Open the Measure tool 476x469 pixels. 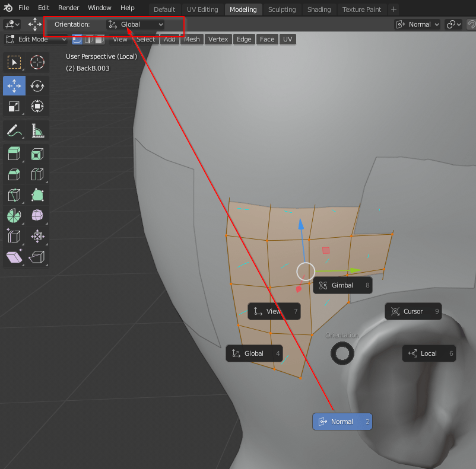click(37, 130)
